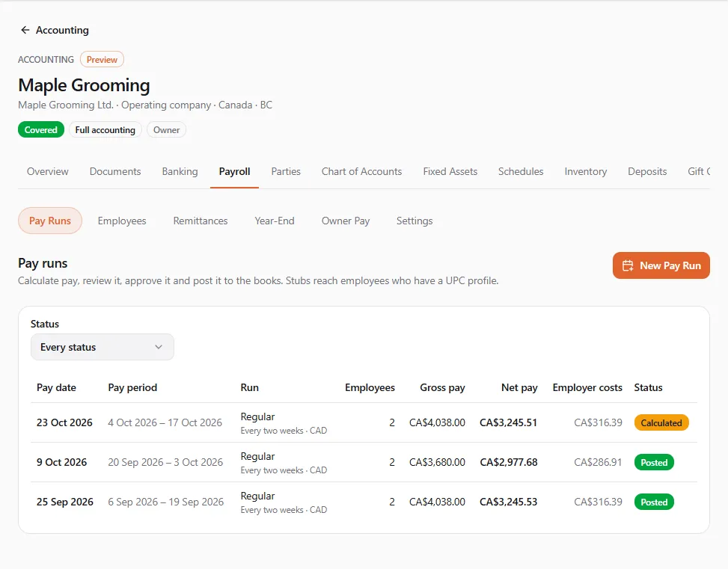Click pay period 6 Sep 2026 – 19 Sep 2026
The image size is (728, 569).
point(166,502)
